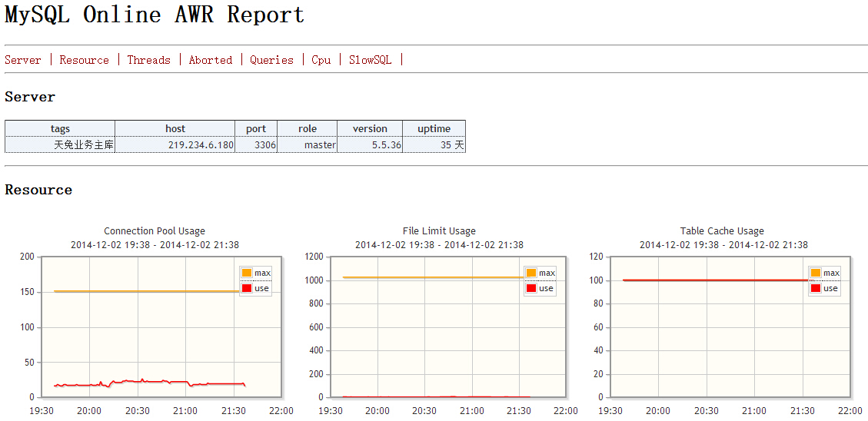Image resolution: width=868 pixels, height=421 pixels.
Task: Click the Connection Pool Usage chart title
Action: point(155,231)
